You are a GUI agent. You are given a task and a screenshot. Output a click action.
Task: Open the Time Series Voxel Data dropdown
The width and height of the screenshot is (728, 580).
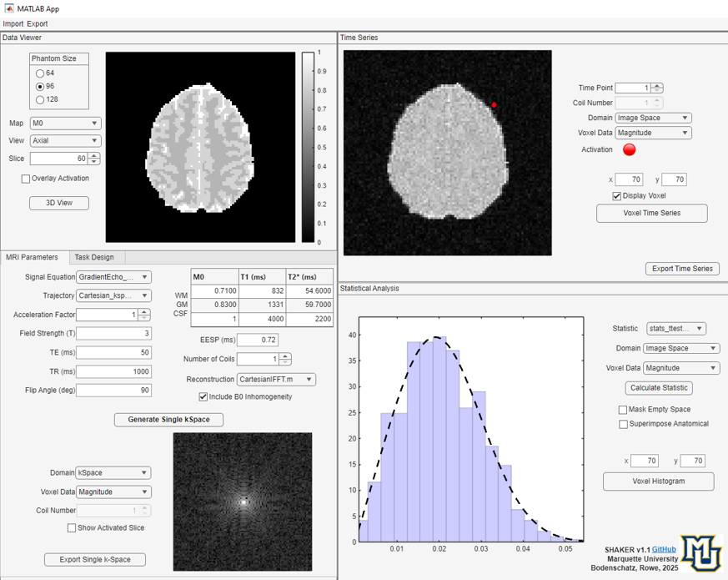653,133
